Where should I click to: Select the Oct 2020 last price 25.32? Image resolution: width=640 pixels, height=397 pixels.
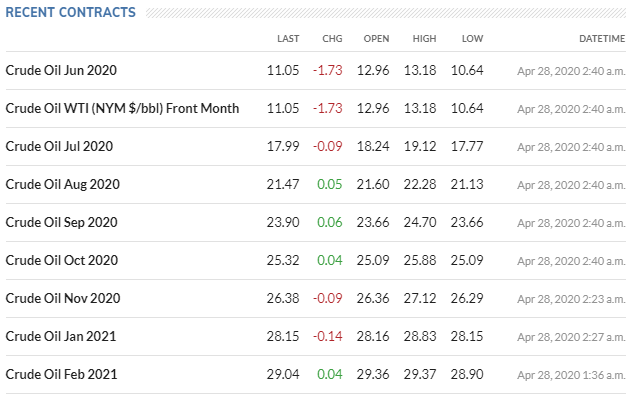[x=283, y=260]
